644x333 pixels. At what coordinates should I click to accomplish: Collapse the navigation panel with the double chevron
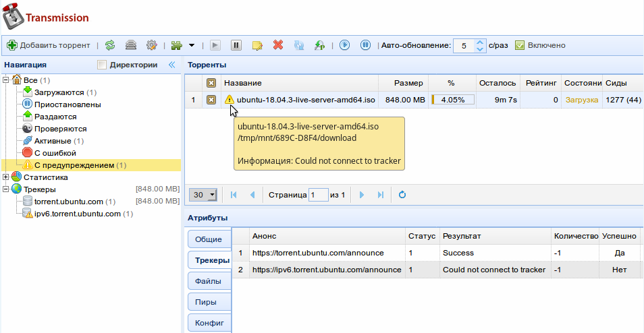pos(171,65)
